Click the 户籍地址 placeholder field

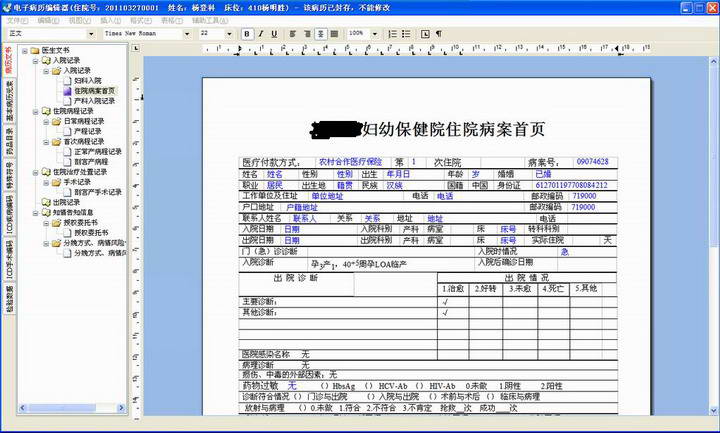pos(302,208)
